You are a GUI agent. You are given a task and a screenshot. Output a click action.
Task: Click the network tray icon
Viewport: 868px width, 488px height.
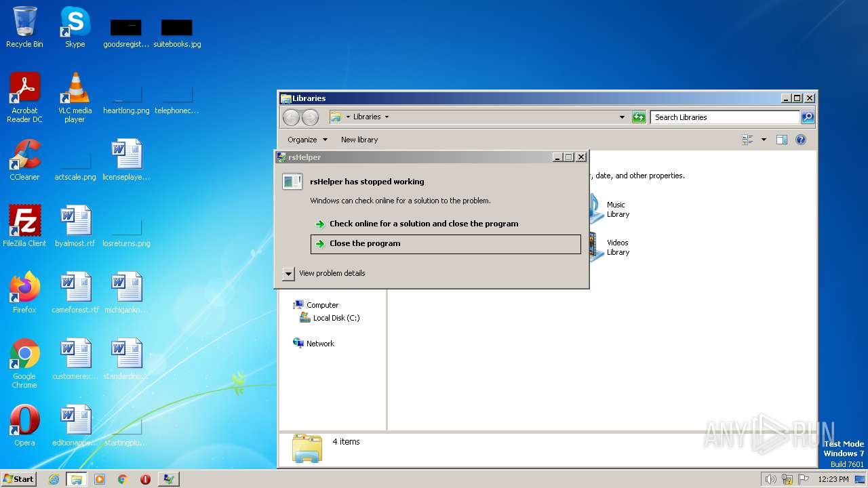tap(787, 479)
